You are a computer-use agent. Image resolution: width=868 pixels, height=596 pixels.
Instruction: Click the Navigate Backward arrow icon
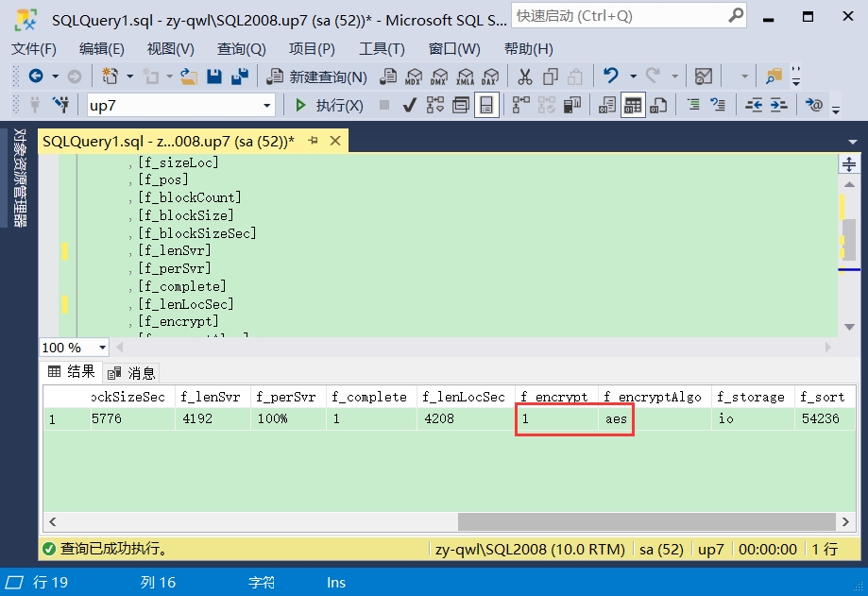(36, 76)
